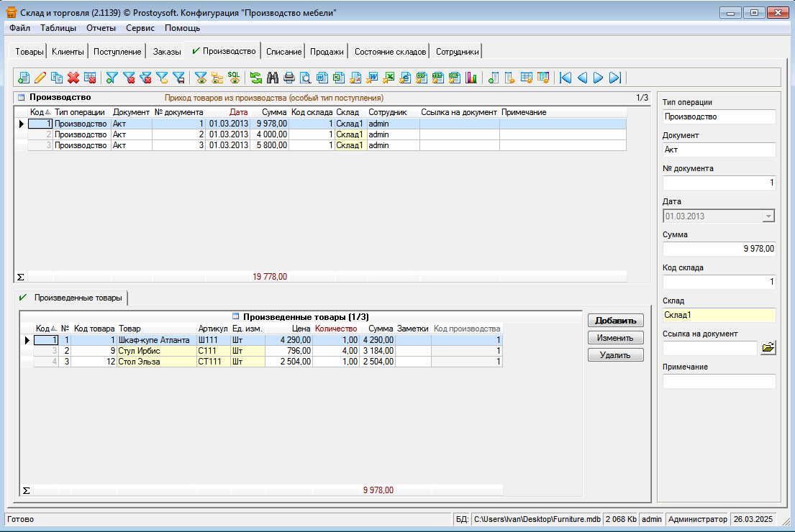795x532 pixels.
Task: Go to the previous record arrow
Action: (583, 78)
